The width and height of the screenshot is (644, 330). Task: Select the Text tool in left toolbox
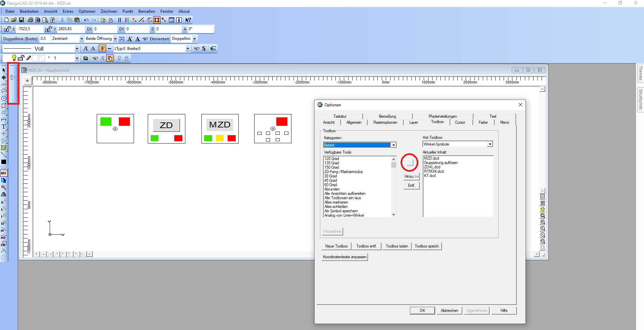point(4,127)
